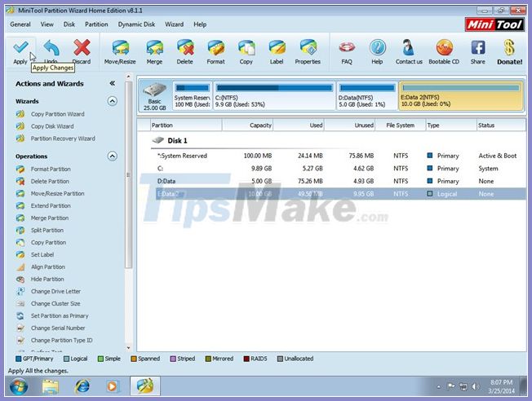The image size is (532, 401).
Task: Open the Disk menu
Action: click(x=69, y=24)
